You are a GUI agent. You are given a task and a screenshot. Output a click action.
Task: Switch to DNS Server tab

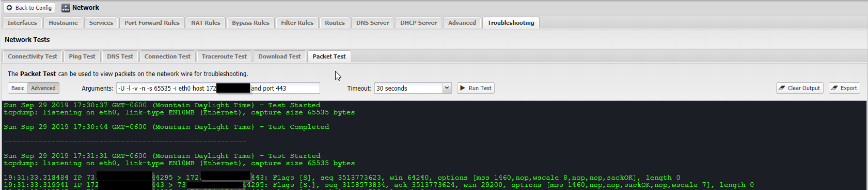click(x=372, y=23)
